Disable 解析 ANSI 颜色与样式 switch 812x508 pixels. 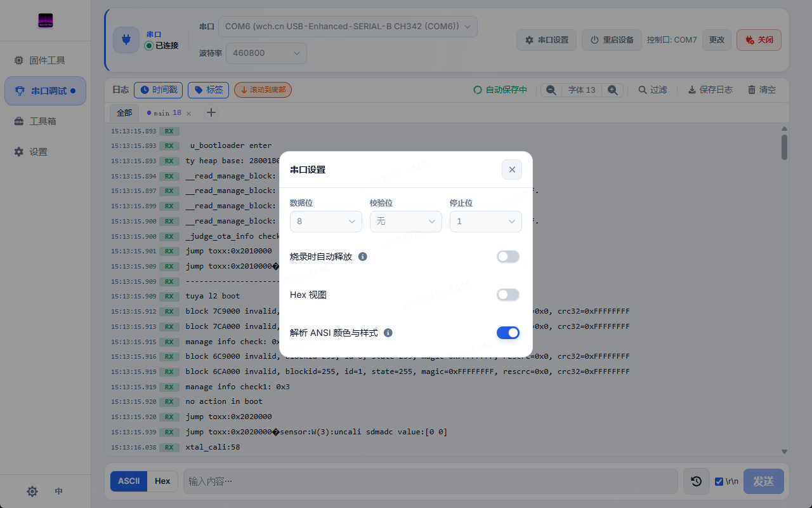[508, 333]
